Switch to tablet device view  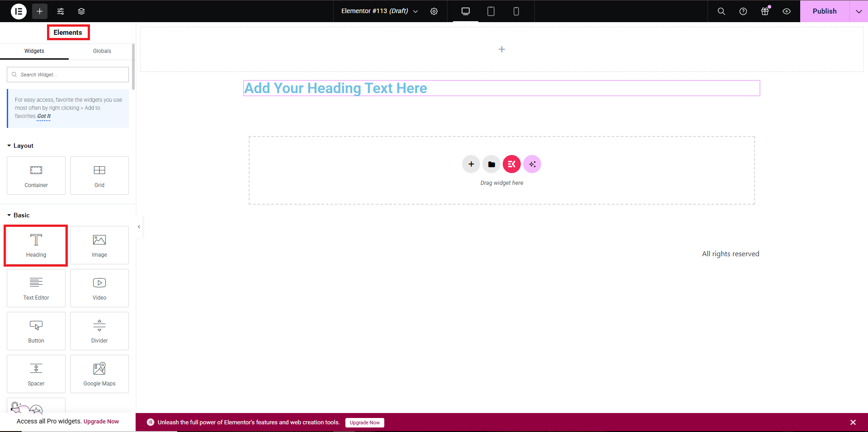click(x=491, y=11)
